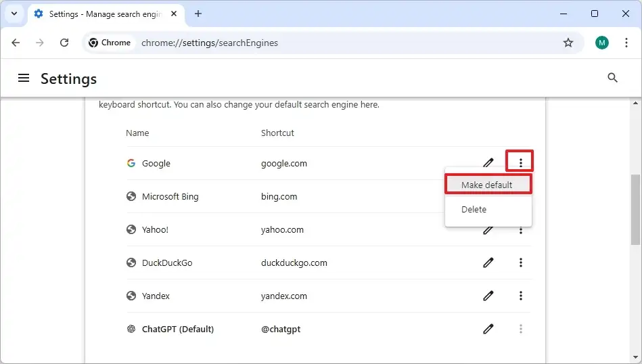The height and width of the screenshot is (364, 642).
Task: Edit the Google search engine
Action: pyautogui.click(x=488, y=163)
